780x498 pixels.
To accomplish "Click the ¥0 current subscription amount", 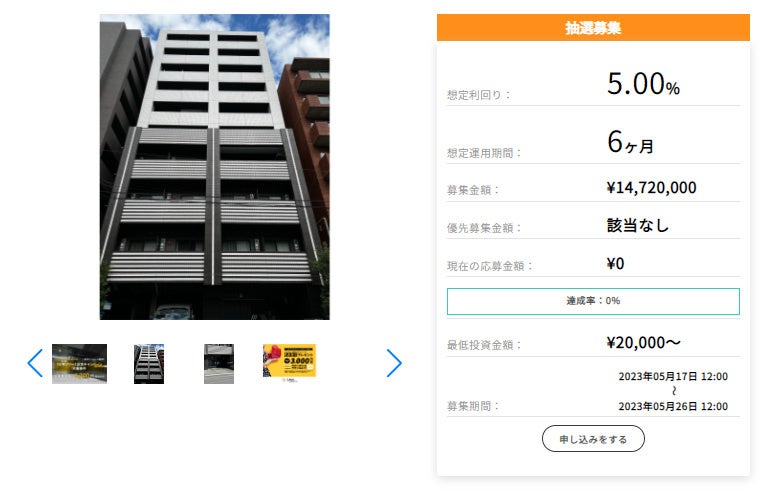I will pyautogui.click(x=615, y=264).
